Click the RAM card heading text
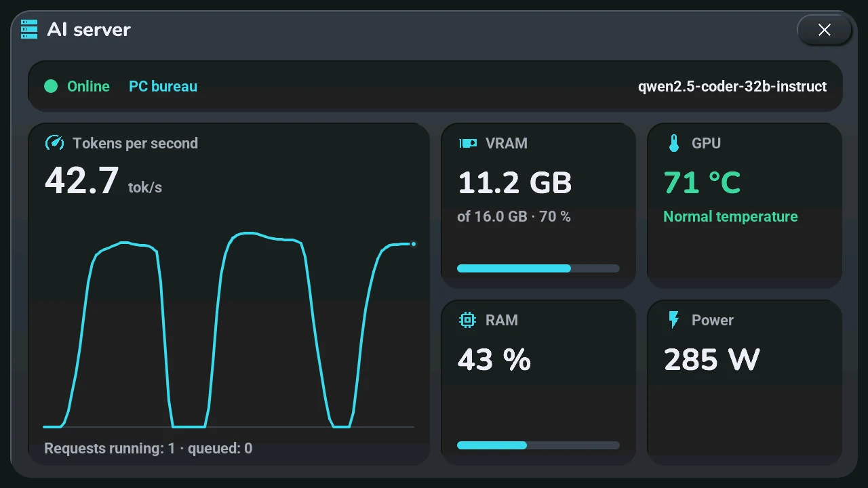The width and height of the screenshot is (868, 488). 502,320
